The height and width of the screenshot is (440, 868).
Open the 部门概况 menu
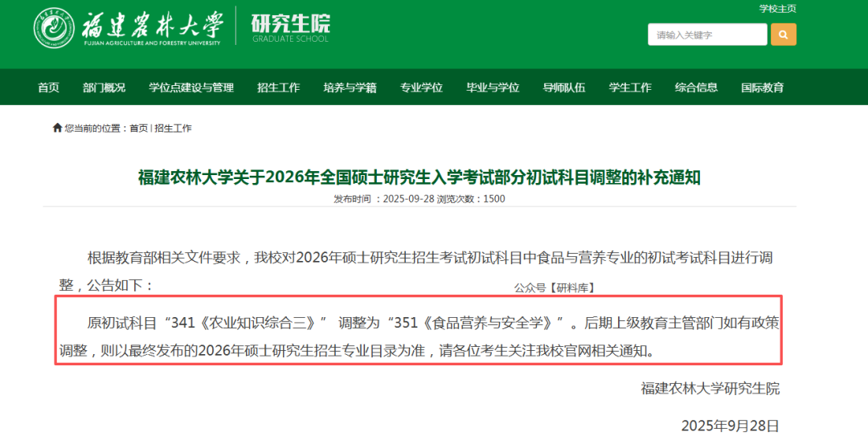pos(104,88)
